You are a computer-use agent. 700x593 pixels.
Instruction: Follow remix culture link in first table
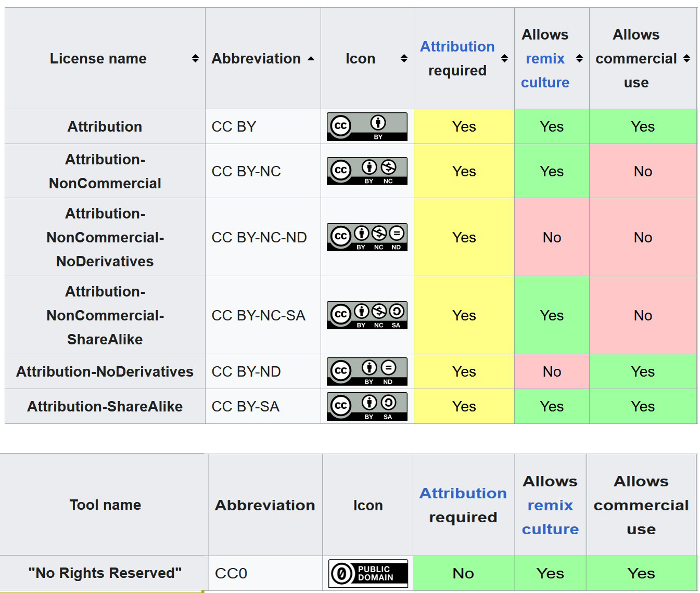545,70
